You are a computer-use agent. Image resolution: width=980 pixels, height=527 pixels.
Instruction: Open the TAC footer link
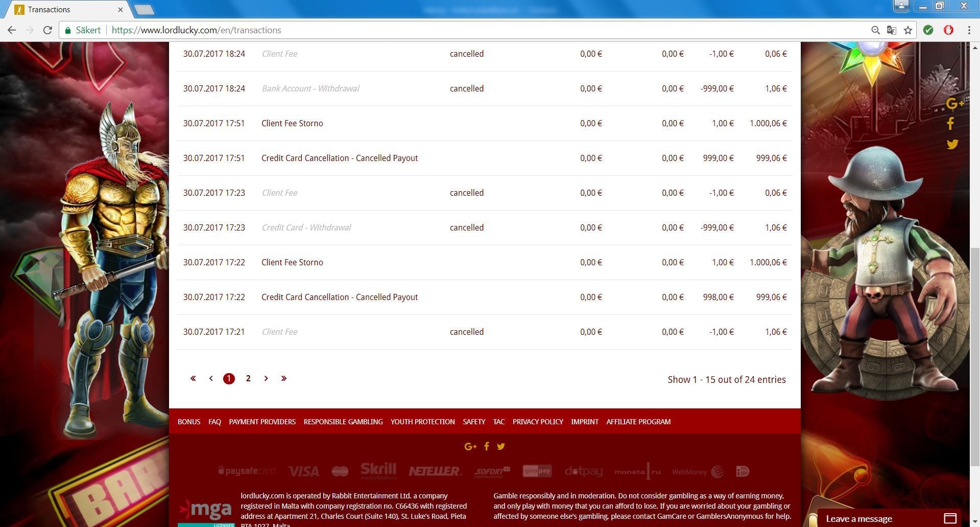pyautogui.click(x=499, y=422)
